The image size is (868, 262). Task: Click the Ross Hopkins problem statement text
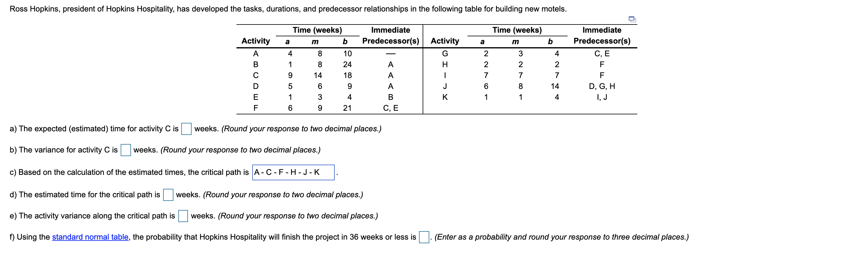[288, 9]
